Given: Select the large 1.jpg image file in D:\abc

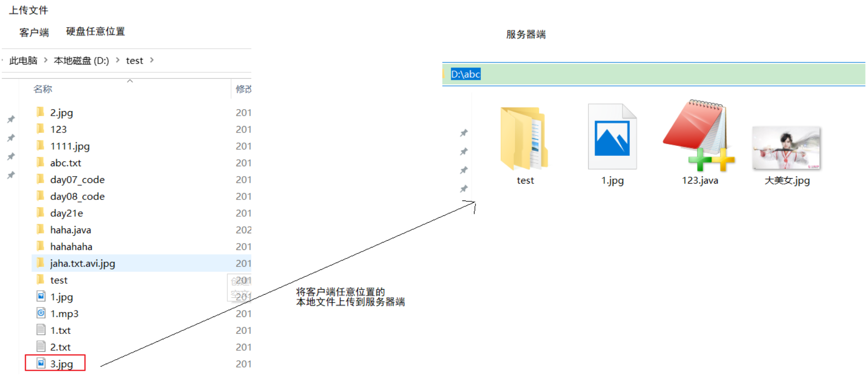Looking at the screenshot, I should coord(612,136).
